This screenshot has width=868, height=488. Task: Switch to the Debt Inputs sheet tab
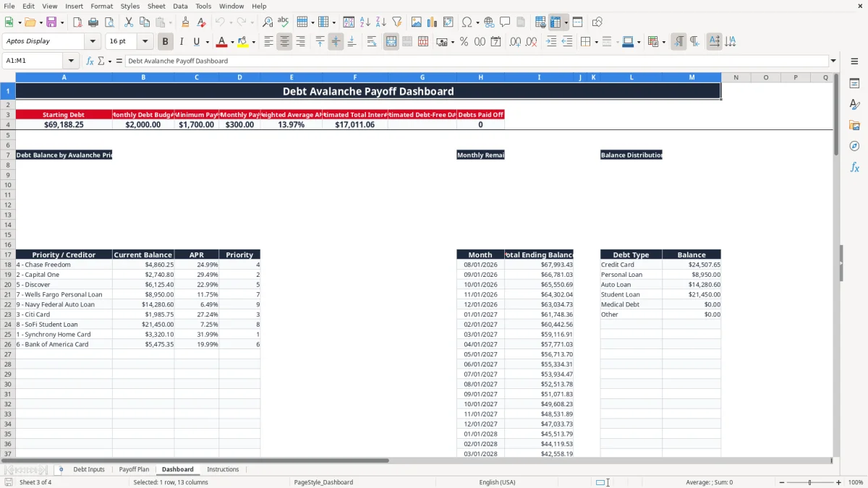(89, 469)
